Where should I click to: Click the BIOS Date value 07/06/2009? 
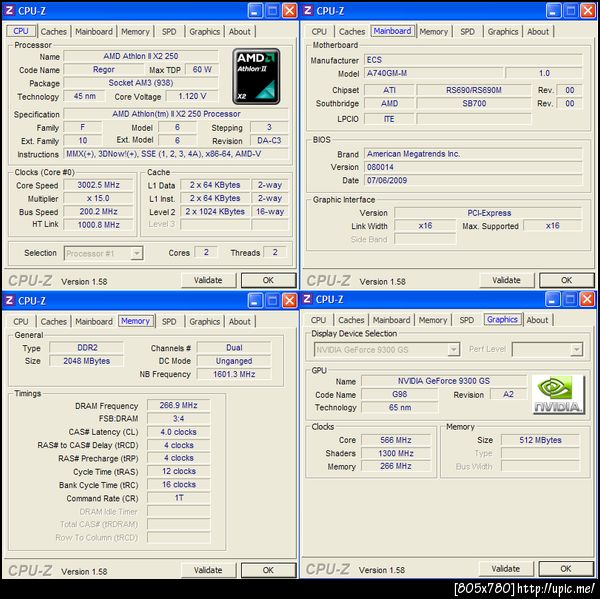click(x=473, y=180)
